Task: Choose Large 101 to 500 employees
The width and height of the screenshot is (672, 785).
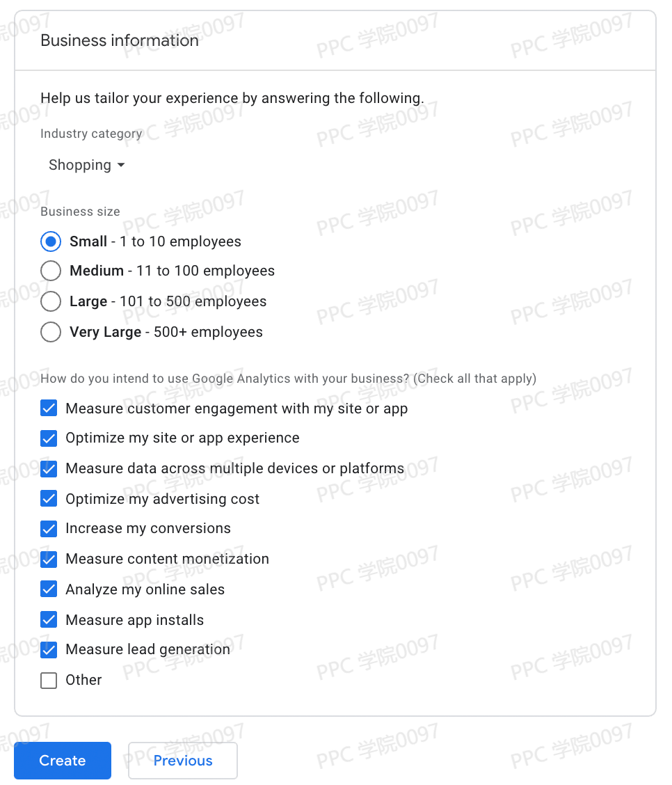Action: 50,301
